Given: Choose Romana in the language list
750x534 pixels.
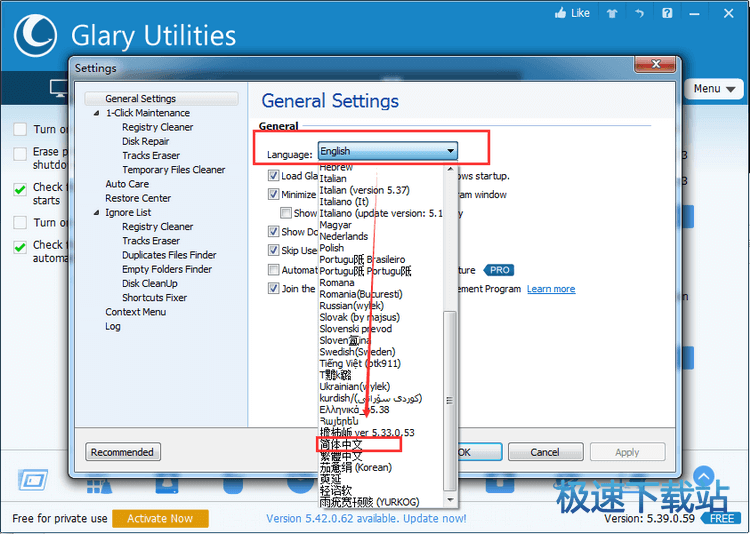Looking at the screenshot, I should (337, 283).
